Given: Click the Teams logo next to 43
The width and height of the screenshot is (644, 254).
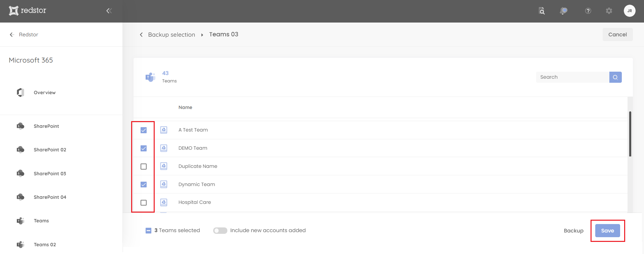Looking at the screenshot, I should tap(150, 77).
